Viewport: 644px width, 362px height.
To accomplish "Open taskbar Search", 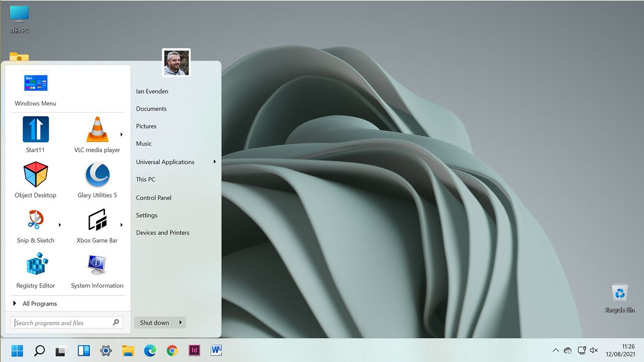I will coord(39,350).
